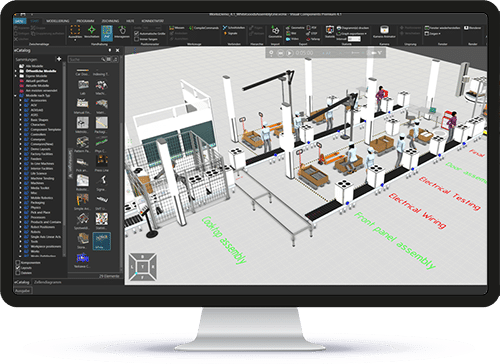
Task: Open the Auswählen dropdown arrow
Action: coord(75,40)
